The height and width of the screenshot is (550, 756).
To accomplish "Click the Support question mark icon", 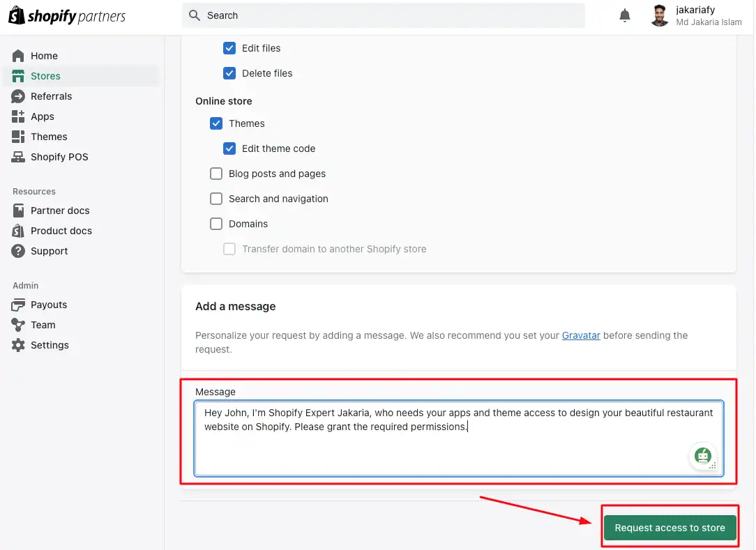I will [18, 251].
